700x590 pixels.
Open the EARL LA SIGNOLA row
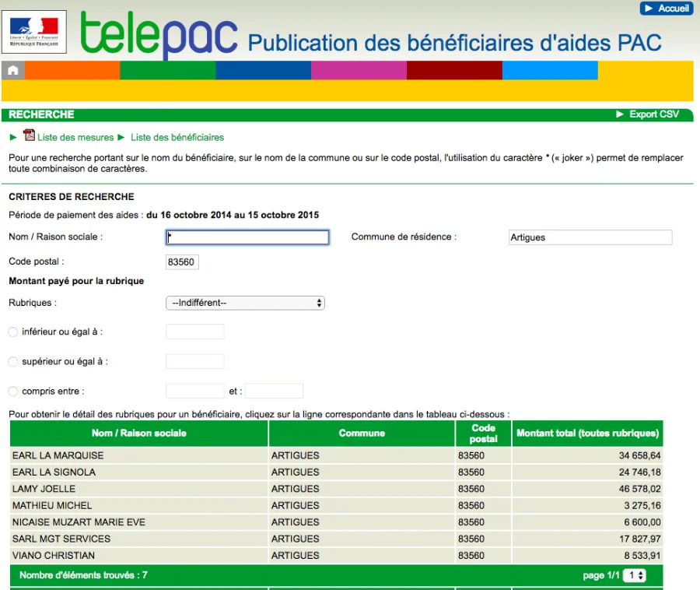click(336, 472)
